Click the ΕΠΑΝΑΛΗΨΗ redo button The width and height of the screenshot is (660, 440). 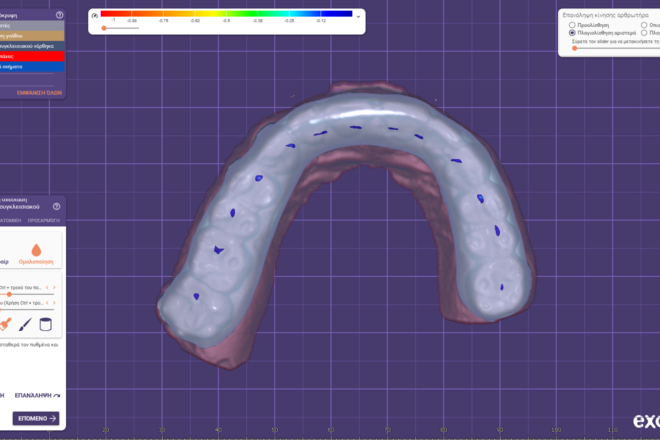37,395
